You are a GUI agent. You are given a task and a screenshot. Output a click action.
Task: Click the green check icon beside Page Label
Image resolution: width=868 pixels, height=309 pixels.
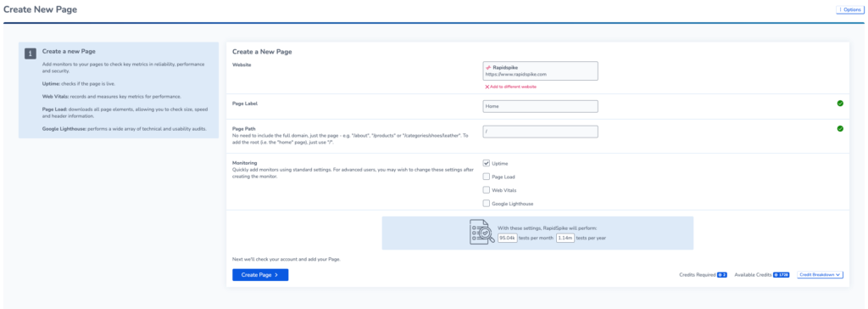[840, 104]
